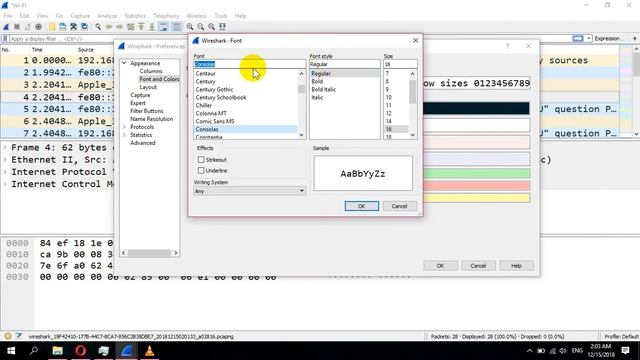640x360 pixels.
Task: Open the Statistics menu
Action: (135, 16)
